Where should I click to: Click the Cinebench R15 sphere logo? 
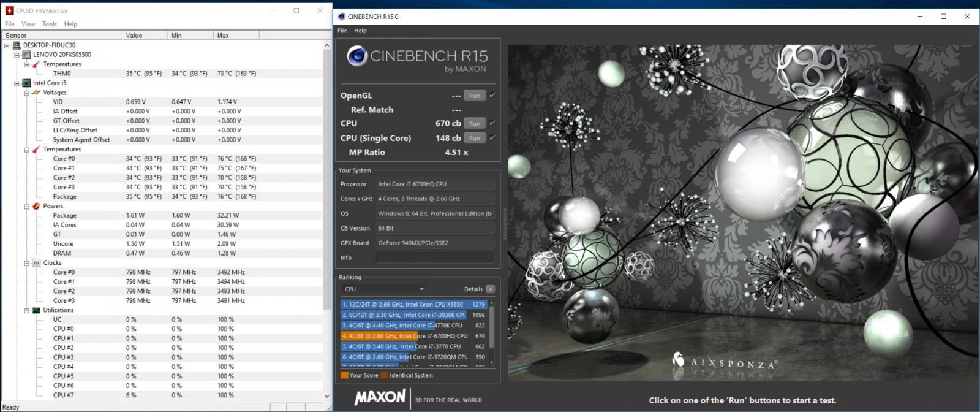(x=357, y=56)
